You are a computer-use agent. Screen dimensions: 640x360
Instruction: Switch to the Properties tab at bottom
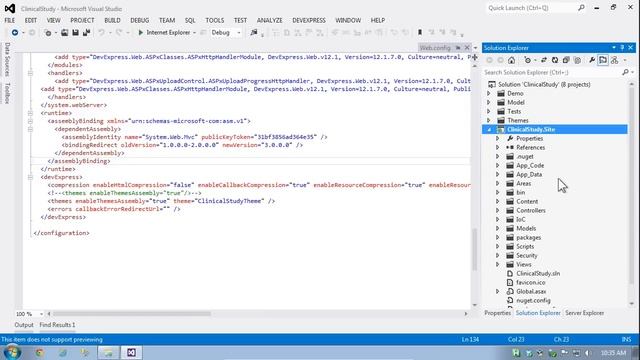coord(498,313)
